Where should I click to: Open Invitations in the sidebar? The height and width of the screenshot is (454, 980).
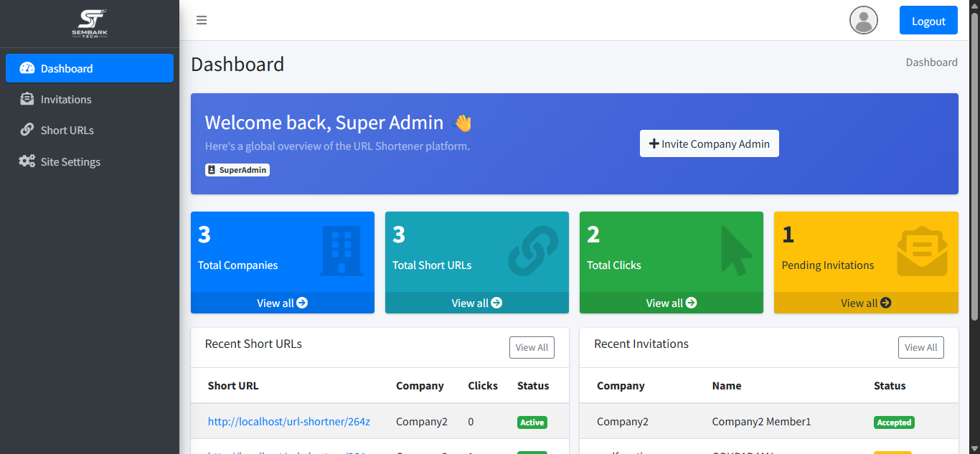[90, 99]
